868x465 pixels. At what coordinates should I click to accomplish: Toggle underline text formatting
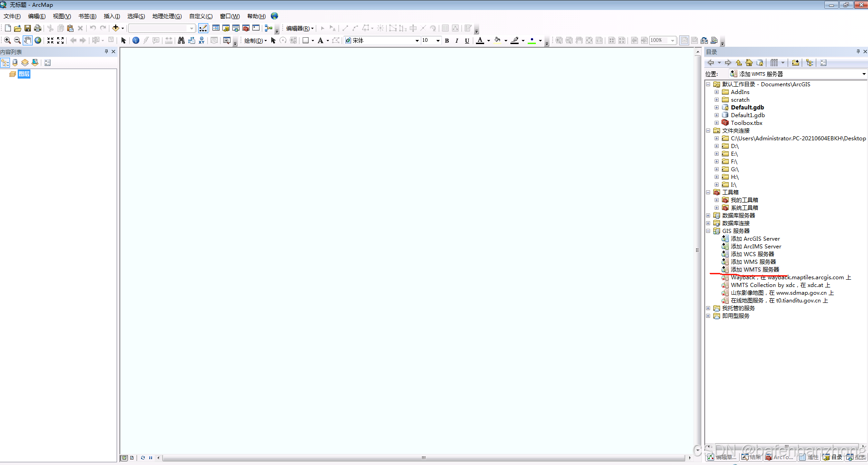tap(467, 40)
